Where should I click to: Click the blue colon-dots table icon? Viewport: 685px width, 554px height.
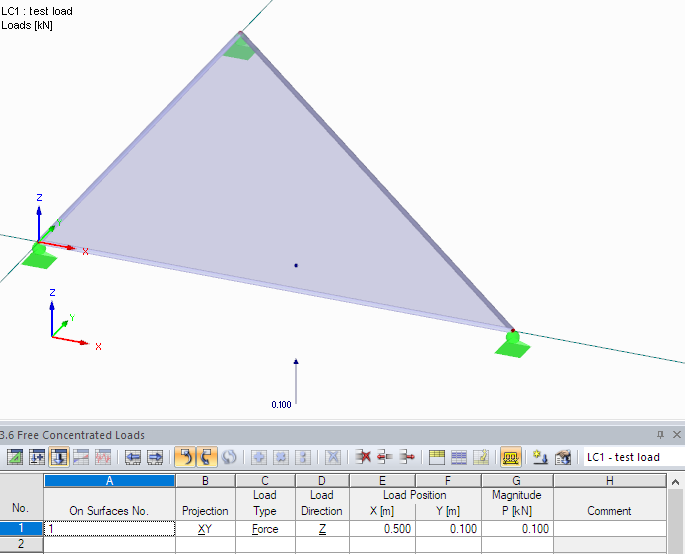tap(303, 457)
